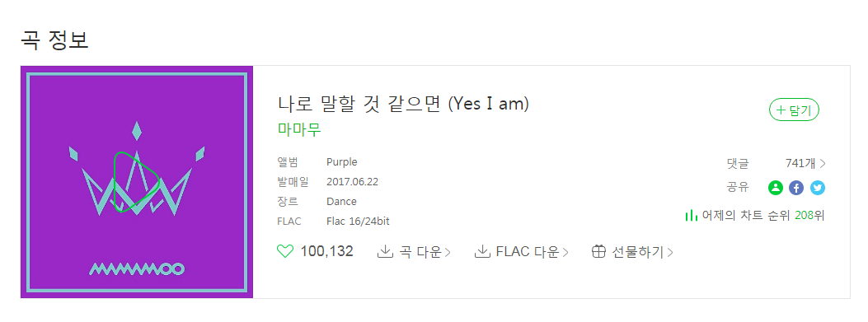Click the gift box icon for 선물하기
Image resolution: width=868 pixels, height=322 pixels.
[599, 252]
